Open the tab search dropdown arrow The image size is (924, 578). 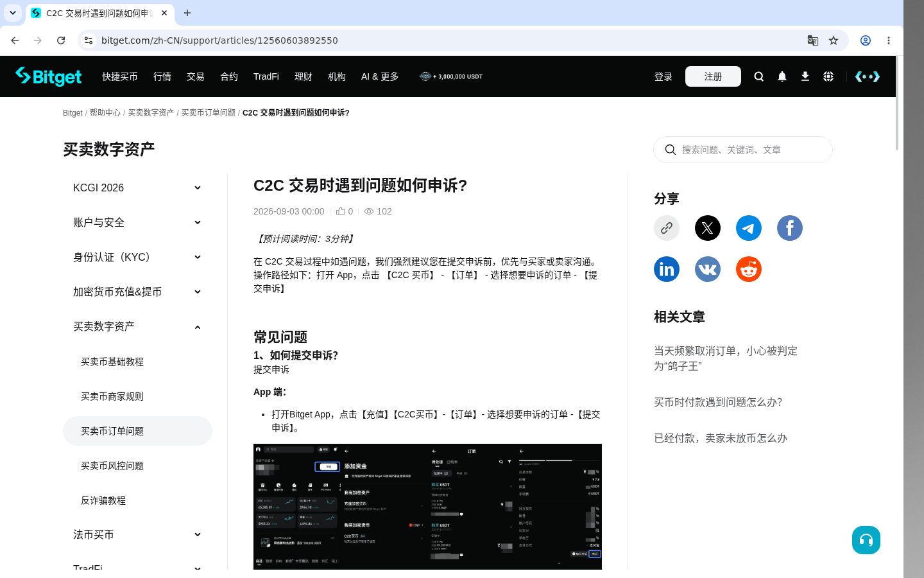click(13, 13)
